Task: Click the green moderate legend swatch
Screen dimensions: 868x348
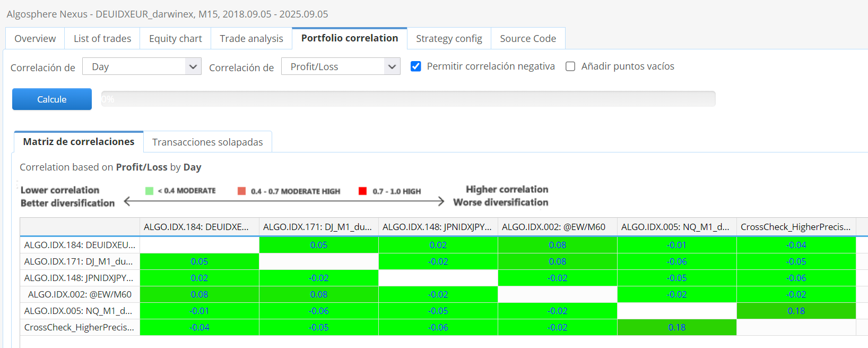Action: [x=149, y=191]
